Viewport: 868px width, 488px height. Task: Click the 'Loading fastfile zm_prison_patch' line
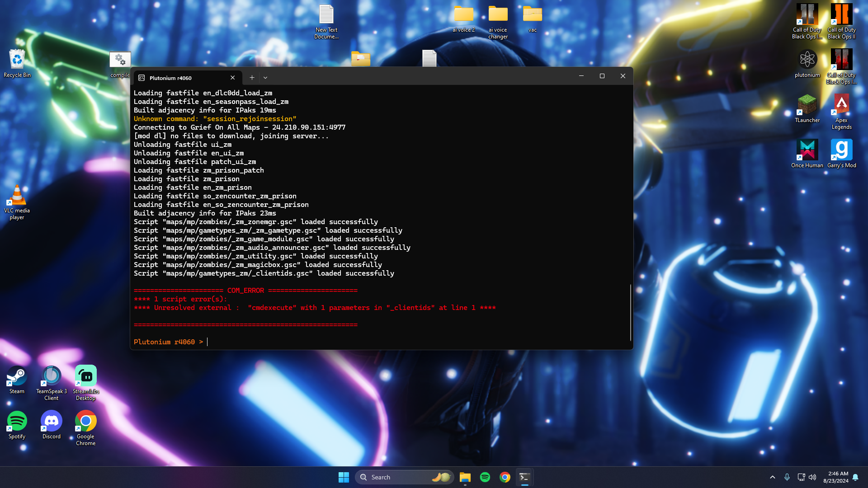click(x=199, y=170)
